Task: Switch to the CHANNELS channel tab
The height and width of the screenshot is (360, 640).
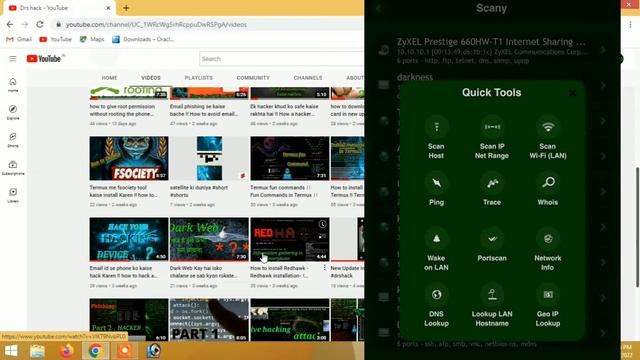Action: click(308, 78)
